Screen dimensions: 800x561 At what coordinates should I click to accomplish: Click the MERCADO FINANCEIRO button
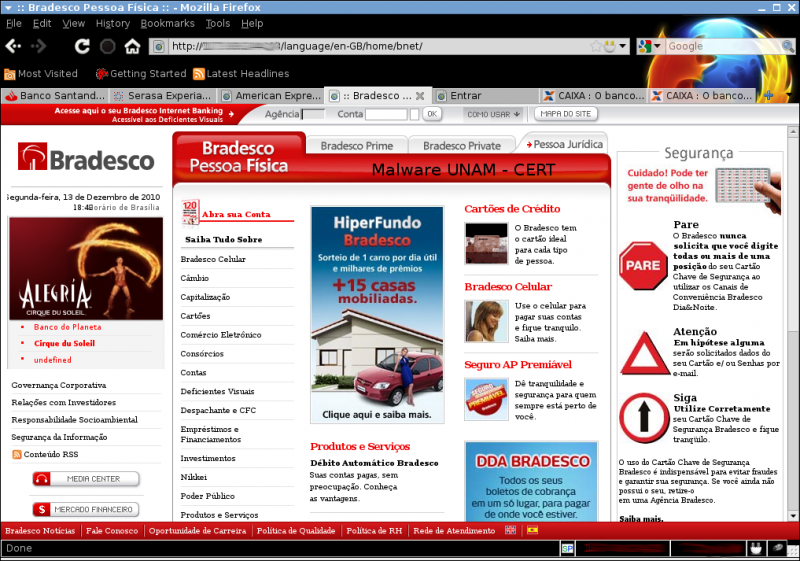86,509
